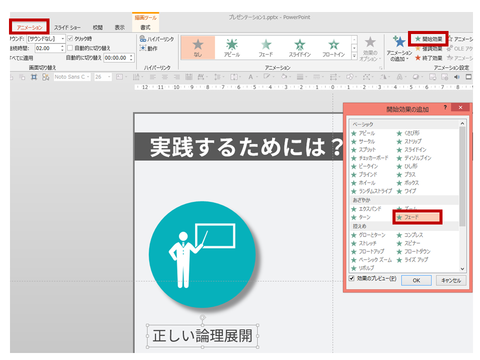Choose ピークイン effect in dialog

point(364,166)
